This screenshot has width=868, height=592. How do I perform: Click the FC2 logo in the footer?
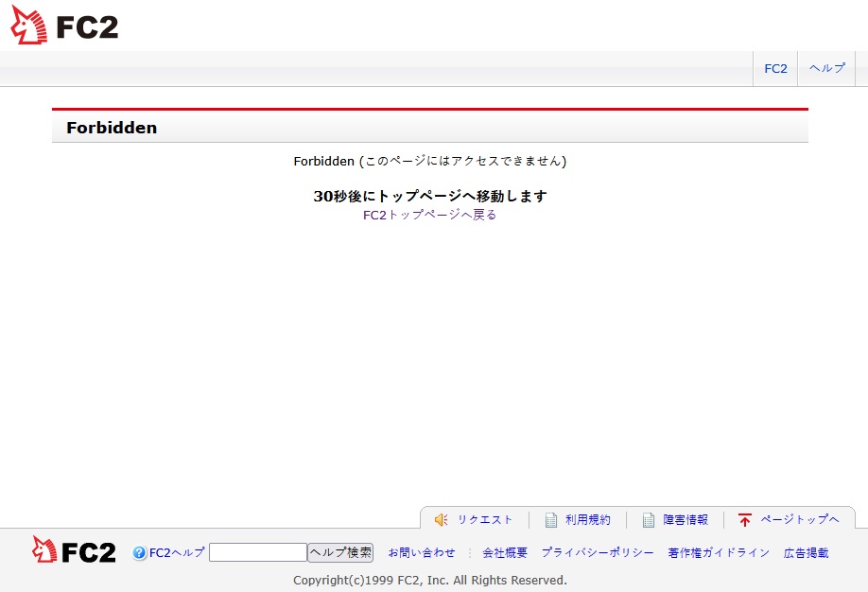(x=74, y=549)
